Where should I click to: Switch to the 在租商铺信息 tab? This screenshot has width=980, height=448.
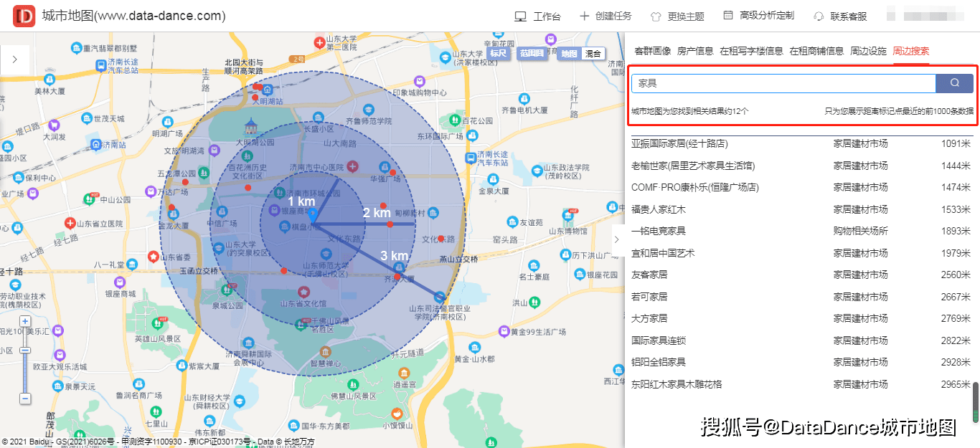(x=816, y=51)
